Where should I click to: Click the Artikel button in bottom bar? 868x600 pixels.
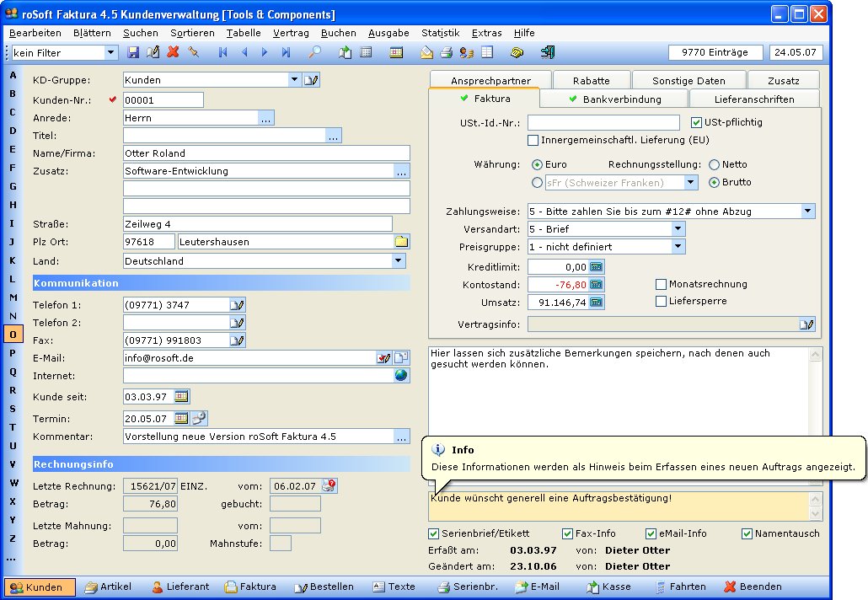tap(108, 587)
